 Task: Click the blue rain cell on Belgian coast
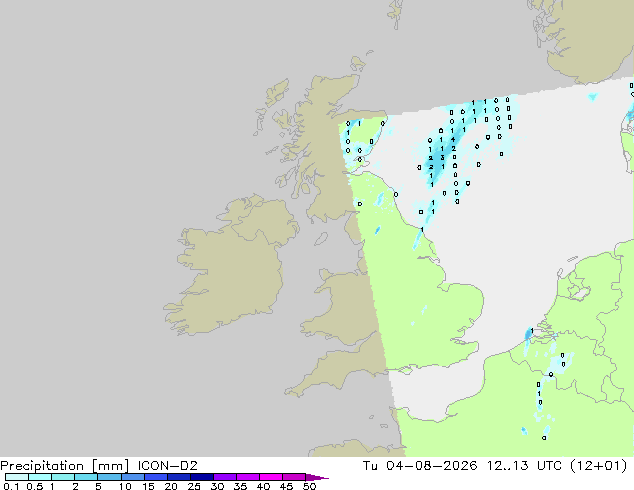tap(528, 334)
